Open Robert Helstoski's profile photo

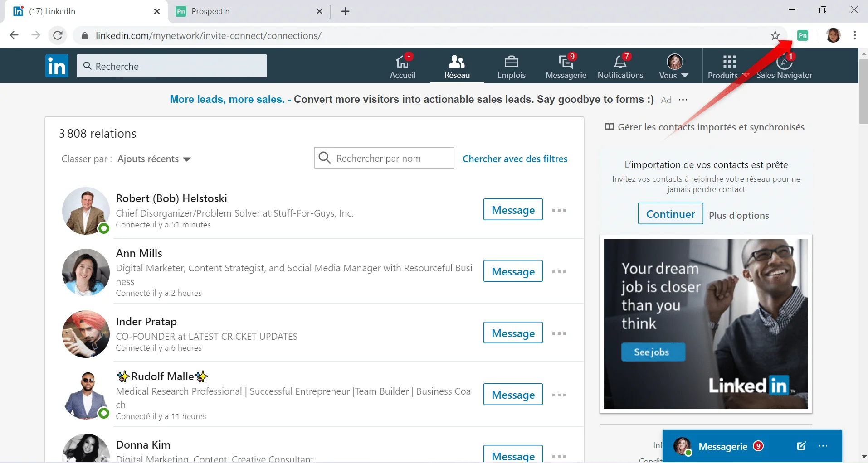click(x=86, y=211)
